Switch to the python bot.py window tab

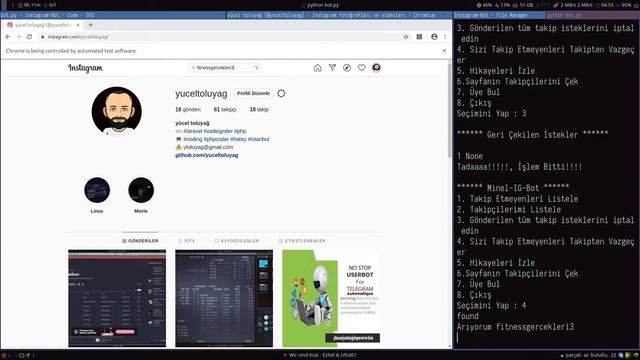pos(593,15)
